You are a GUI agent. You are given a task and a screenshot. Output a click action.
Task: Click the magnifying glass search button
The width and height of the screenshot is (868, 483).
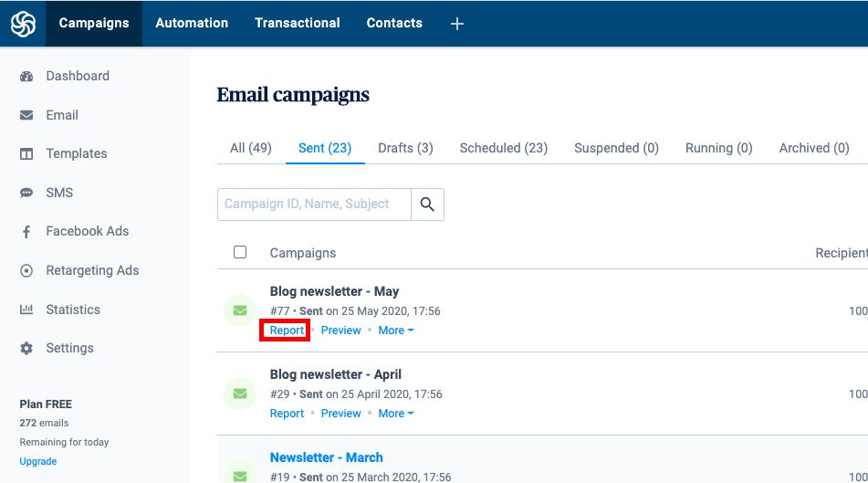pos(427,205)
